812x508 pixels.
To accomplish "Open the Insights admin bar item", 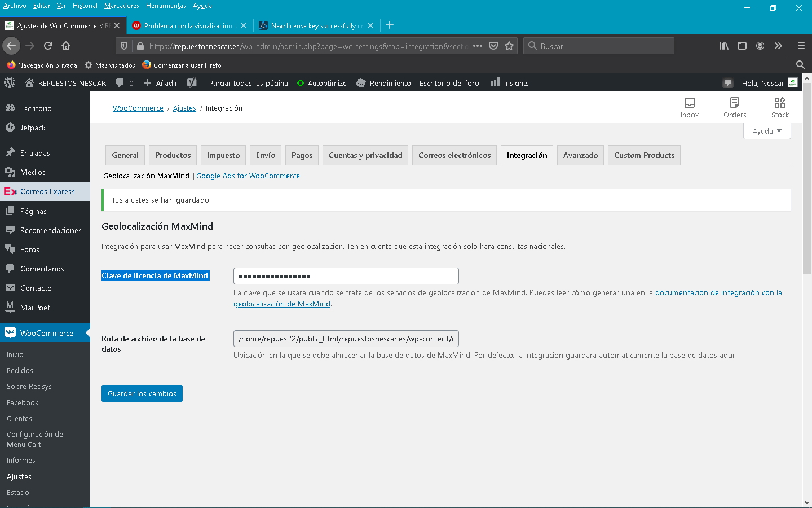I will [509, 82].
